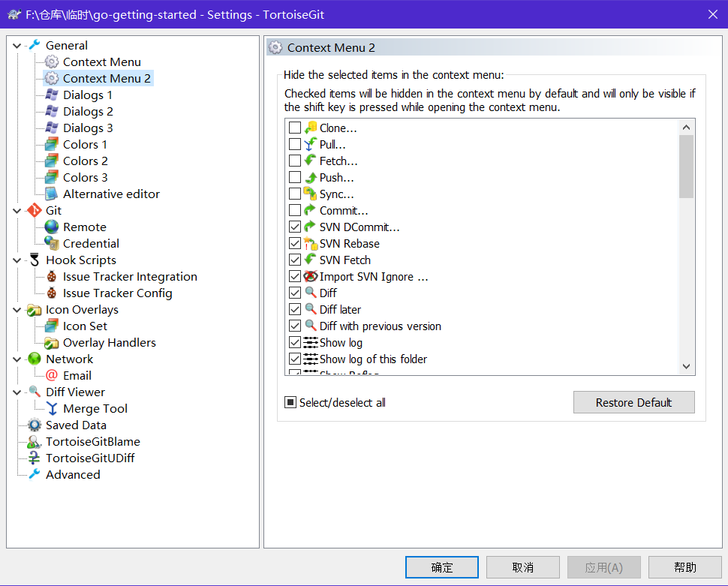Click the green Network globe icon
Viewport: 728px width, 586px height.
(35, 359)
